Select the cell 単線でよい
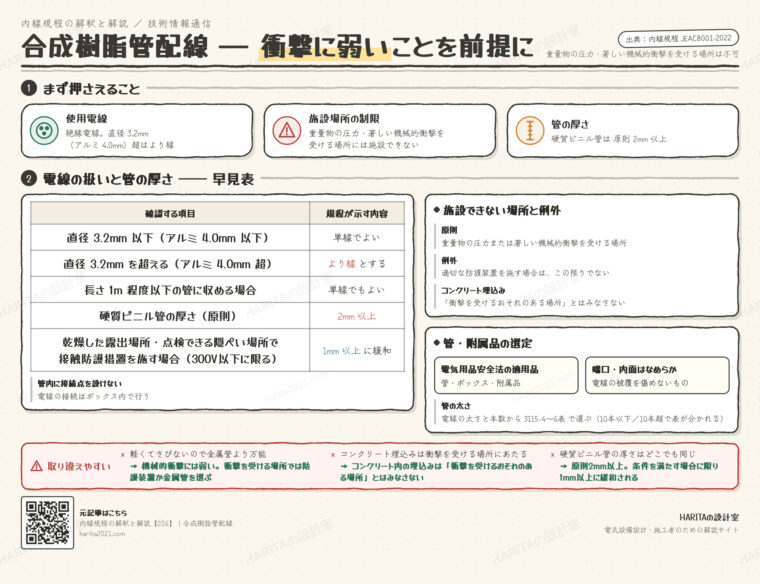The image size is (760, 584). tap(357, 237)
